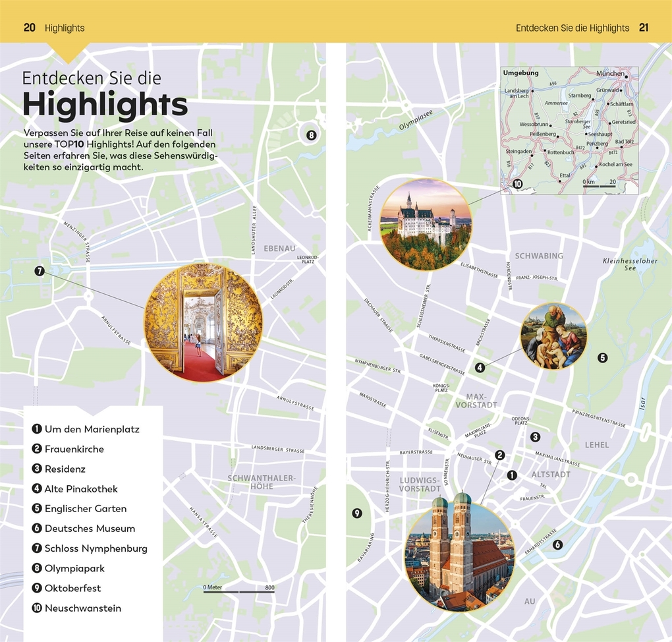Screen dimensions: 672x642
Task: Click marker 8 near Olympiapark
Action: click(311, 135)
